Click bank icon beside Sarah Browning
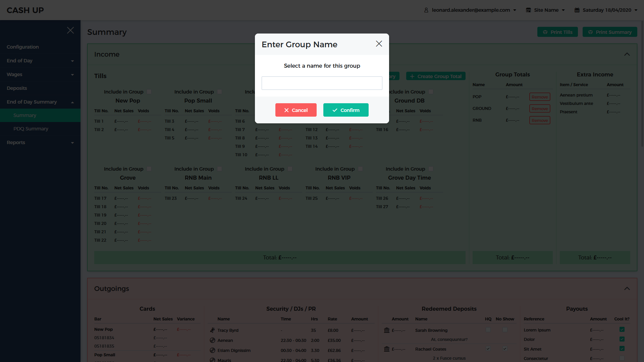 (x=387, y=330)
